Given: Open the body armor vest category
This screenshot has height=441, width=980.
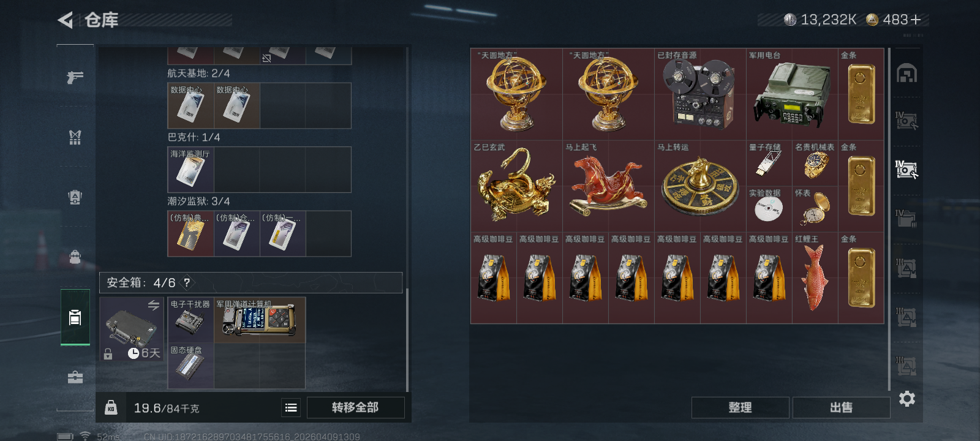Looking at the screenshot, I should pos(75,137).
